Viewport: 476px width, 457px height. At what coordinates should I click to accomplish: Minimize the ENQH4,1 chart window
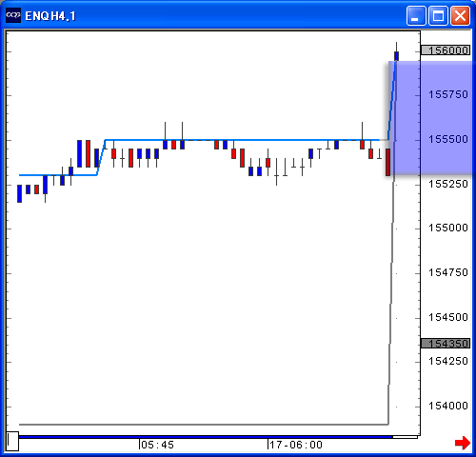click(416, 15)
